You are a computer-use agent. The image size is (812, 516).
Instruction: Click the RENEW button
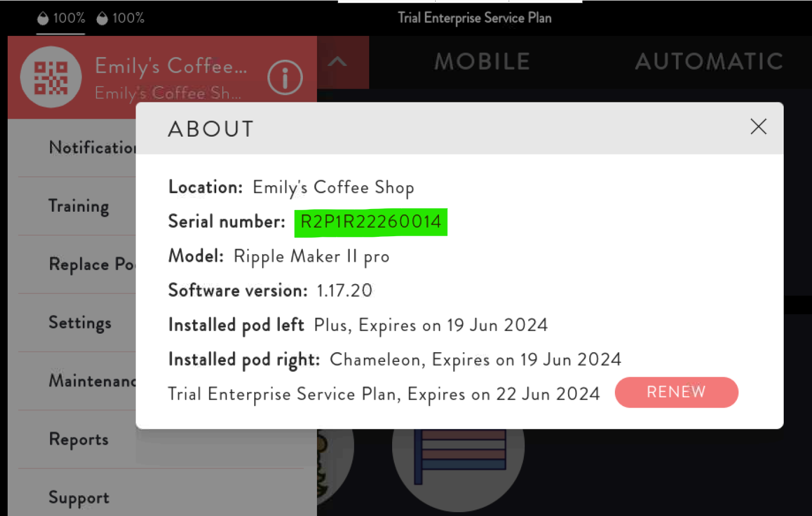676,392
